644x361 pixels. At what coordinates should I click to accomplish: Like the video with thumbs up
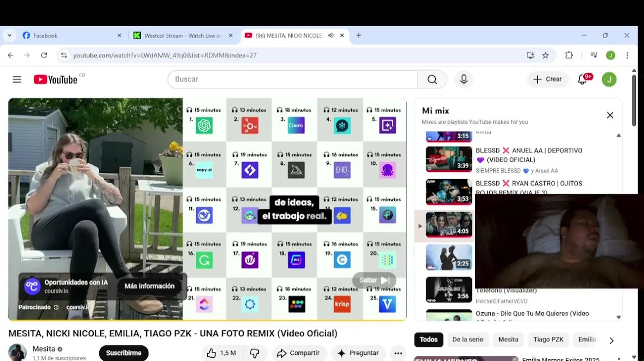point(221,353)
